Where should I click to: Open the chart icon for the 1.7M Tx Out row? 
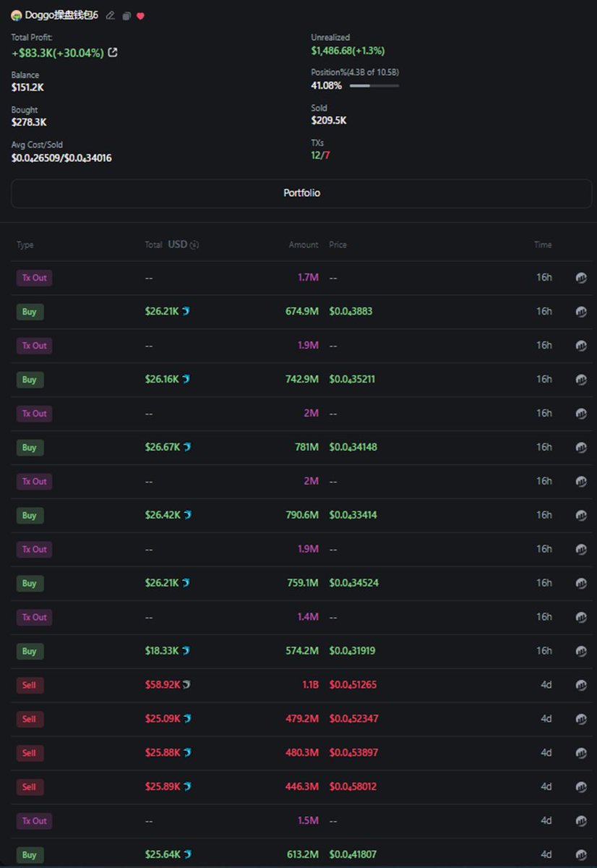pyautogui.click(x=581, y=278)
